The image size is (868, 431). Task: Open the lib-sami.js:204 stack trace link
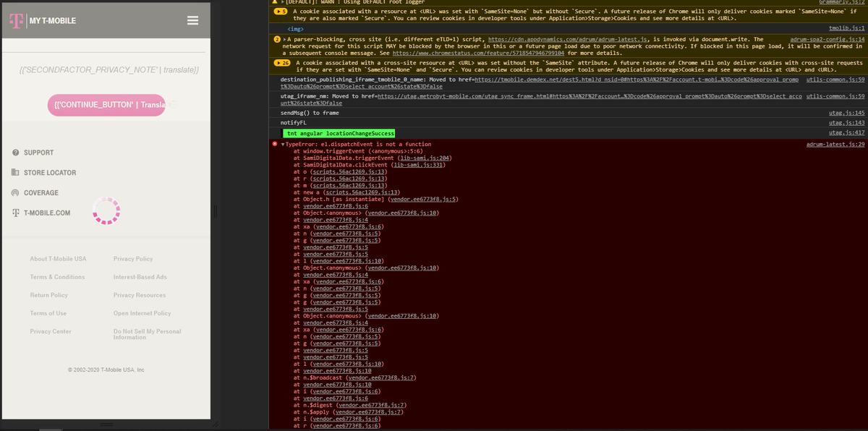coord(425,158)
